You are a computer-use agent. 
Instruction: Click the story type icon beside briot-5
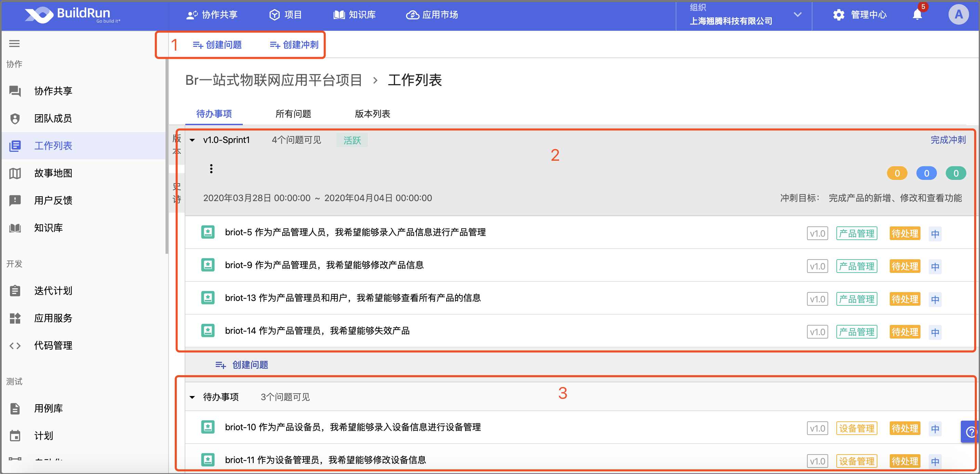click(208, 232)
